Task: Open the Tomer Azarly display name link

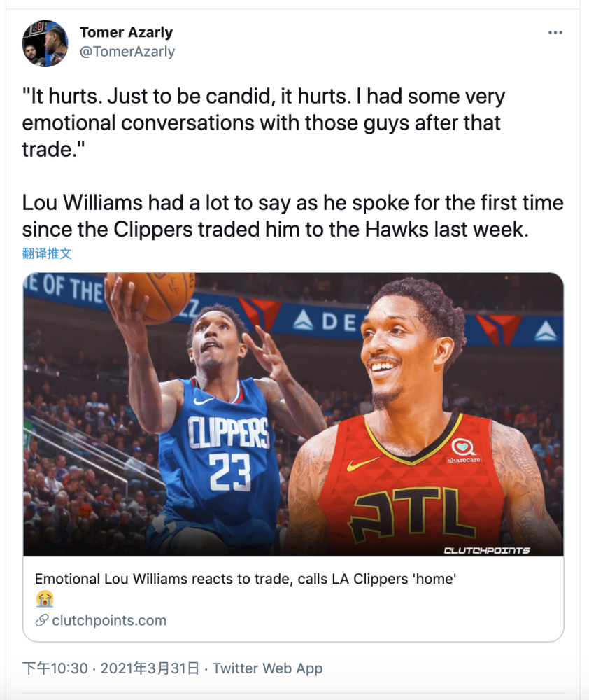Action: click(x=126, y=33)
